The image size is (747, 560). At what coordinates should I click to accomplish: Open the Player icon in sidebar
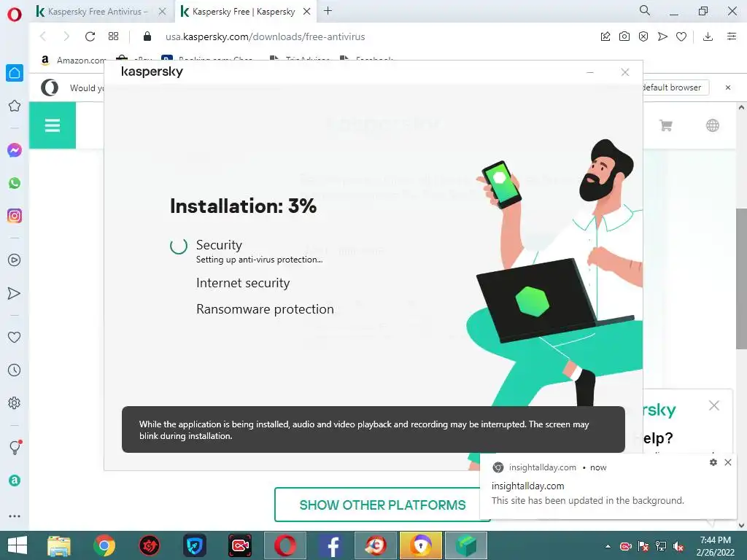click(15, 260)
